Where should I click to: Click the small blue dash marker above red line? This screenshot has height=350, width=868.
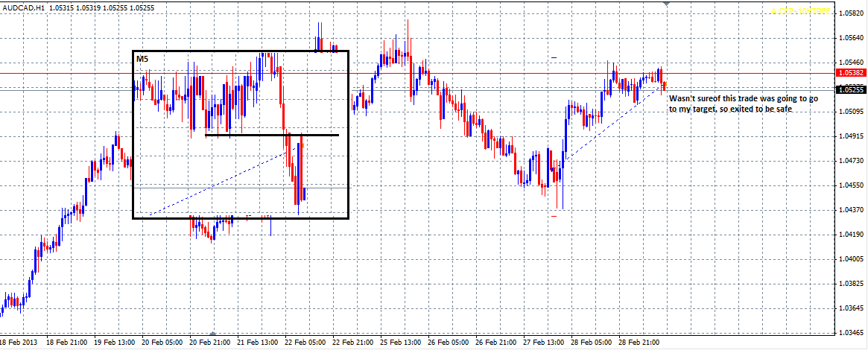pos(553,57)
